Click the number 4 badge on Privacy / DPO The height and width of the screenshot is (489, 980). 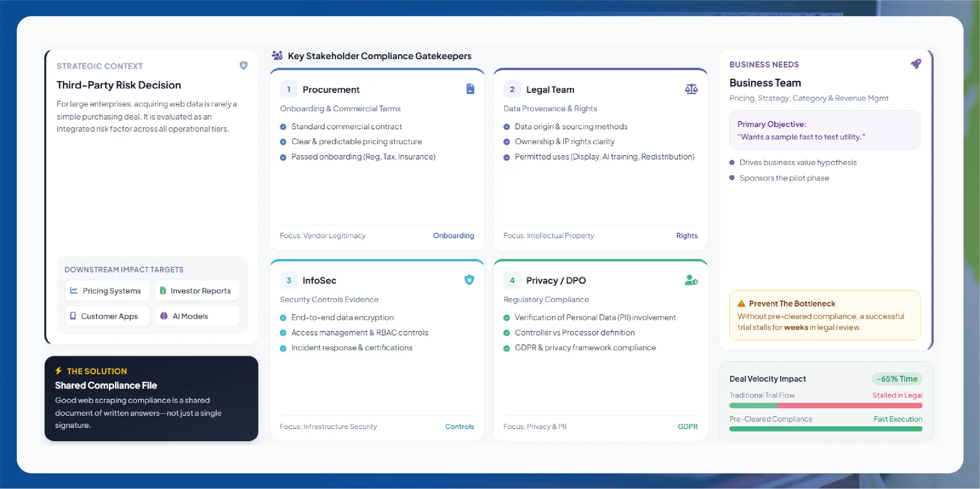(512, 280)
